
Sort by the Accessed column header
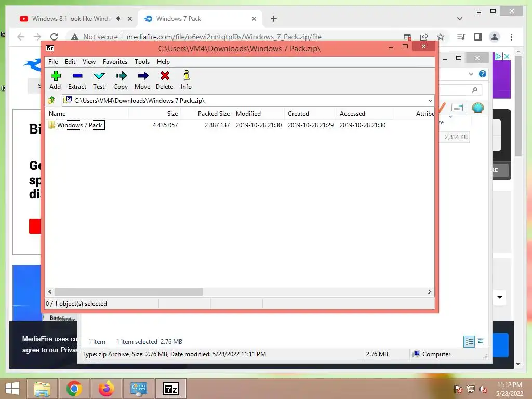click(x=365, y=114)
